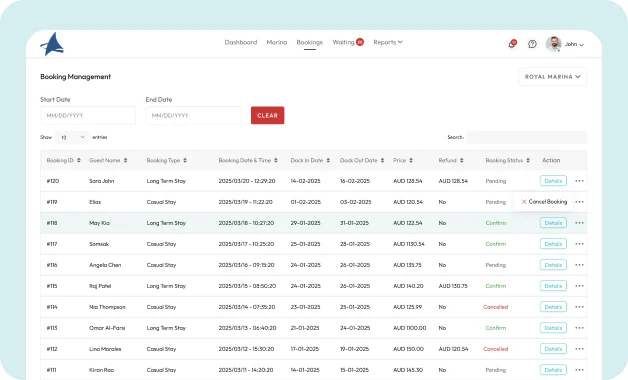The image size is (628, 380).
Task: Click guest name Sara John
Action: point(101,181)
